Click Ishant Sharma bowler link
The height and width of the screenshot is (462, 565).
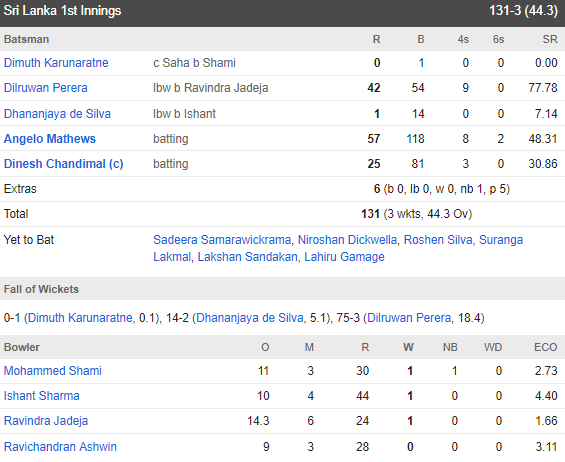[41, 396]
